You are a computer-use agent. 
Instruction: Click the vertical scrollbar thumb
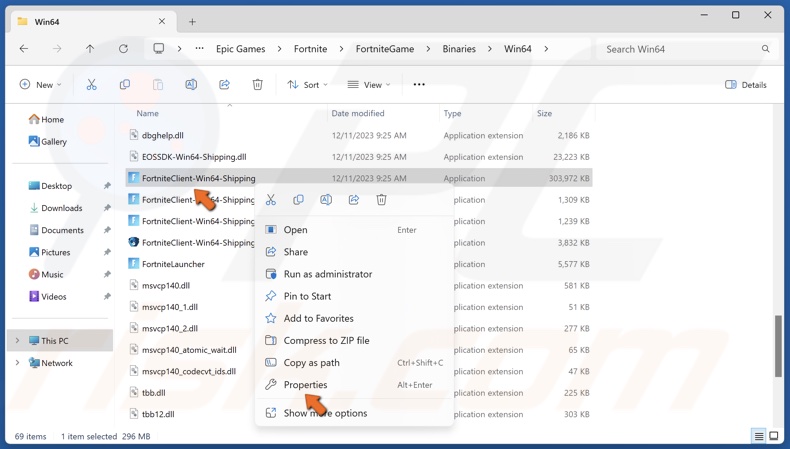click(778, 346)
